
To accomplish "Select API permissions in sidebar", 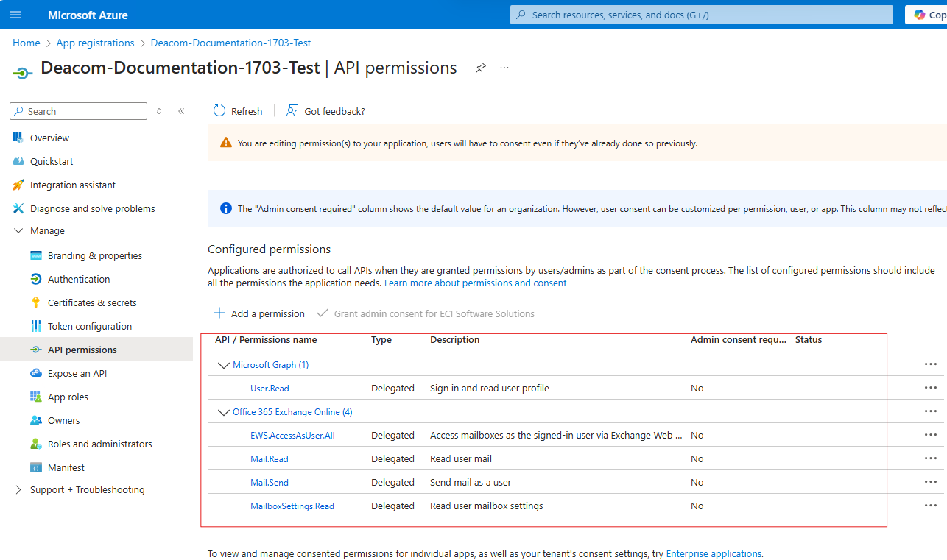I will point(96,350).
